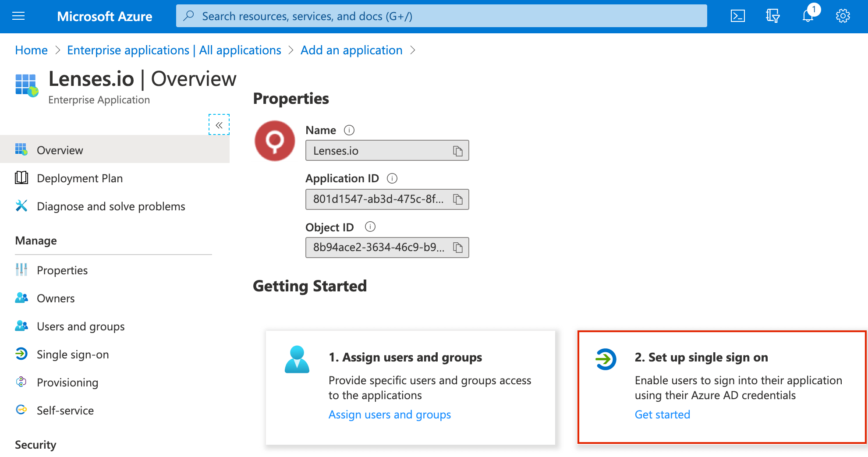
Task: Open the Directory and subscription filter icon
Action: tap(773, 16)
